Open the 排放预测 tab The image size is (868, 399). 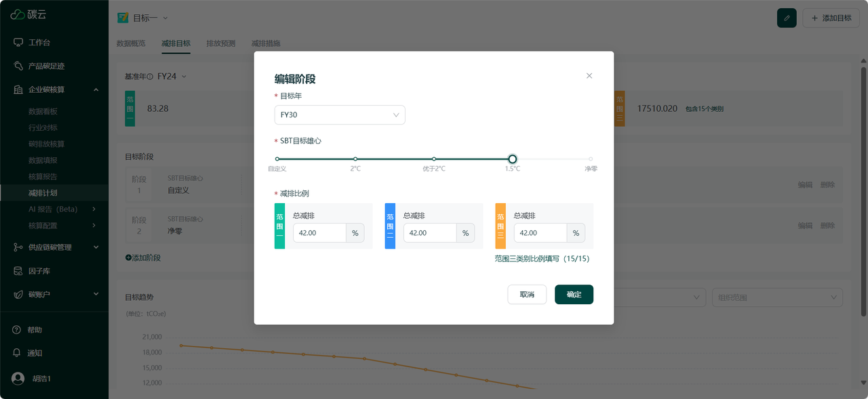point(220,43)
